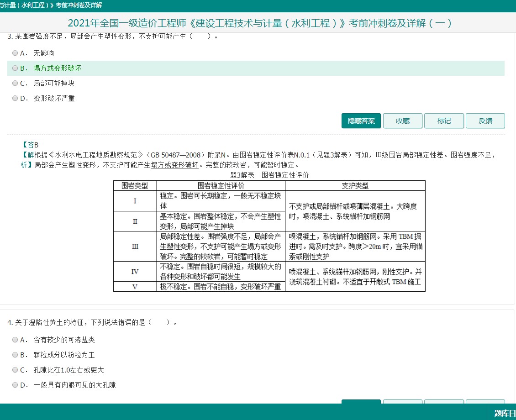516x420 pixels.
Task: Choose option D 变形破坏严重 in question 3
Action: [15, 98]
